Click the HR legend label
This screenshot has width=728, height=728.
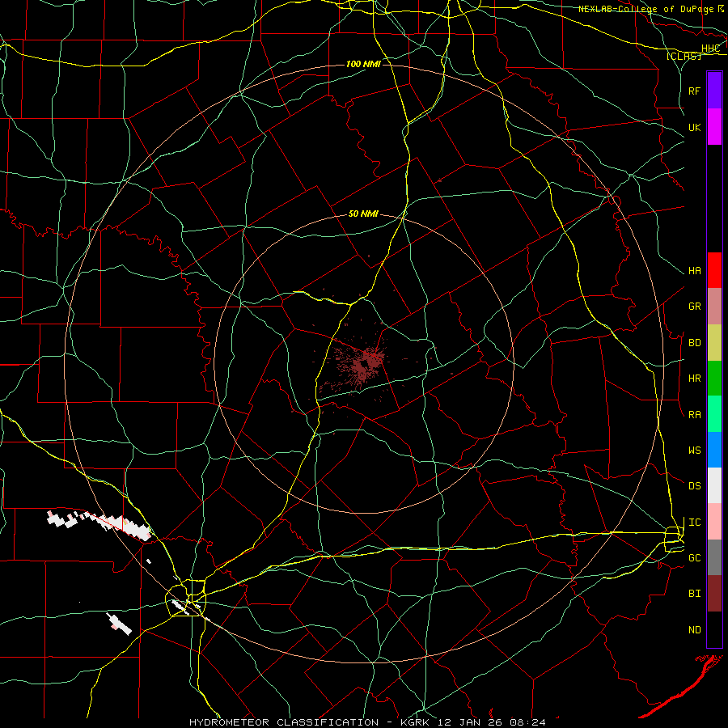694,379
